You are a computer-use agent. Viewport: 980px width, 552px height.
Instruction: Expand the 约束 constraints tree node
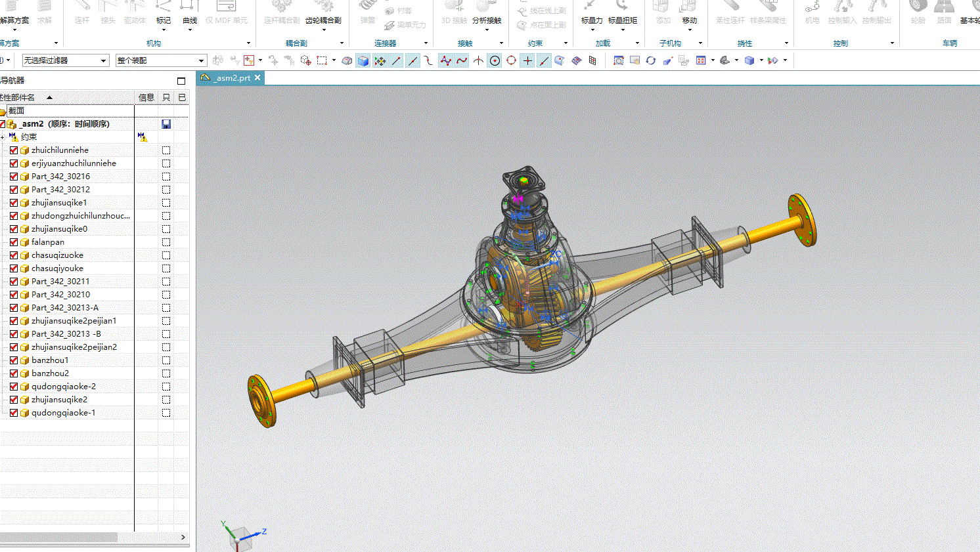point(3,137)
